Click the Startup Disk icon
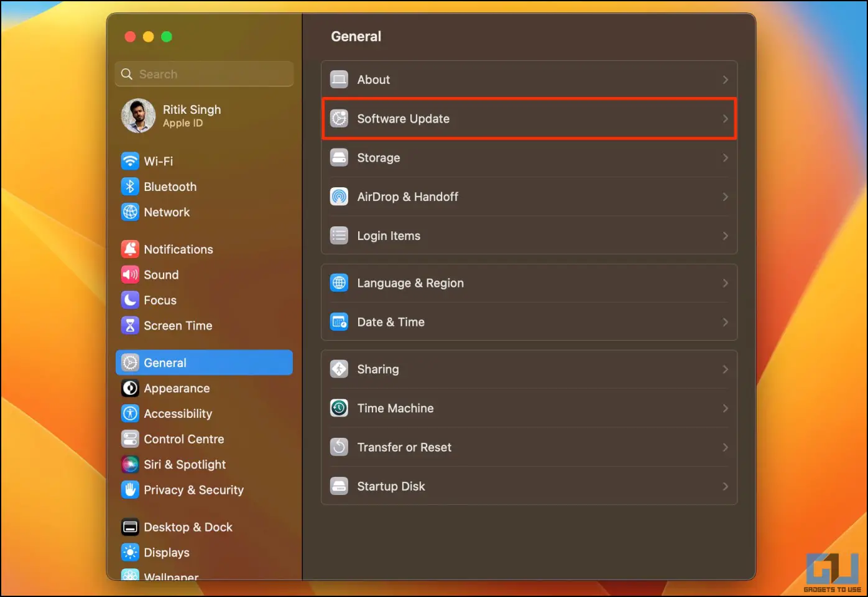 [x=339, y=486]
